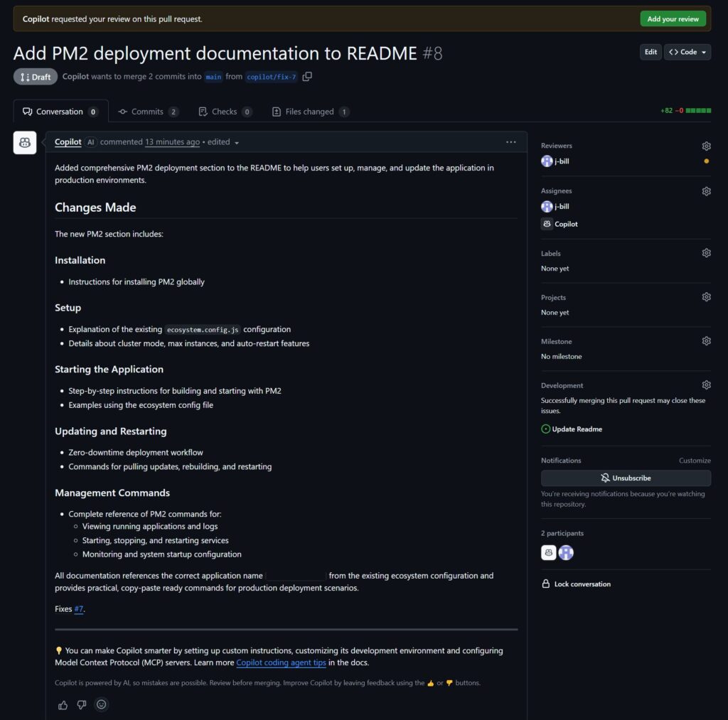Switch to the Files changed tab
Screen dimensions: 728x720
tap(310, 112)
